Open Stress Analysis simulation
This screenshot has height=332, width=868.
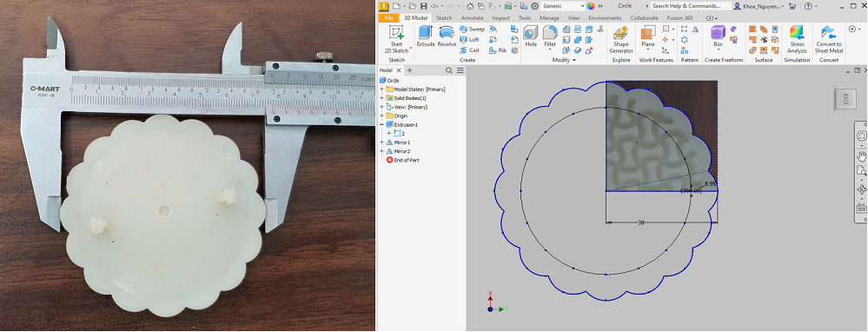pos(797,39)
